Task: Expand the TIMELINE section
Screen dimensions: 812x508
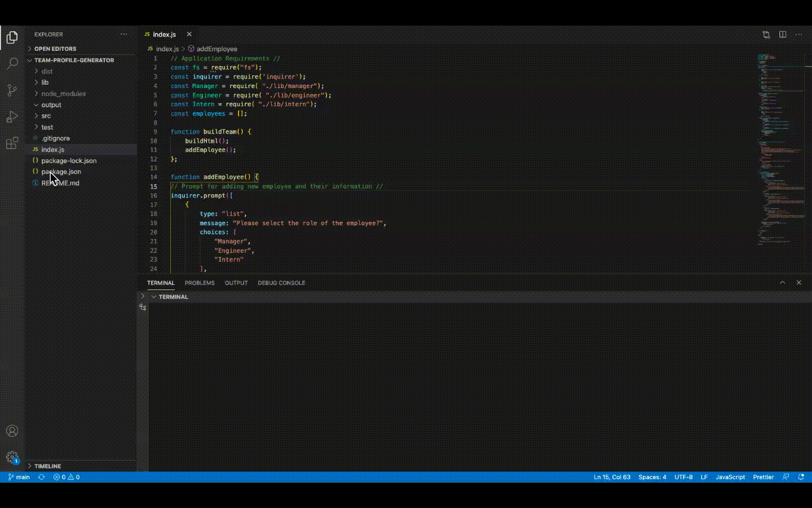Action: 47,466
